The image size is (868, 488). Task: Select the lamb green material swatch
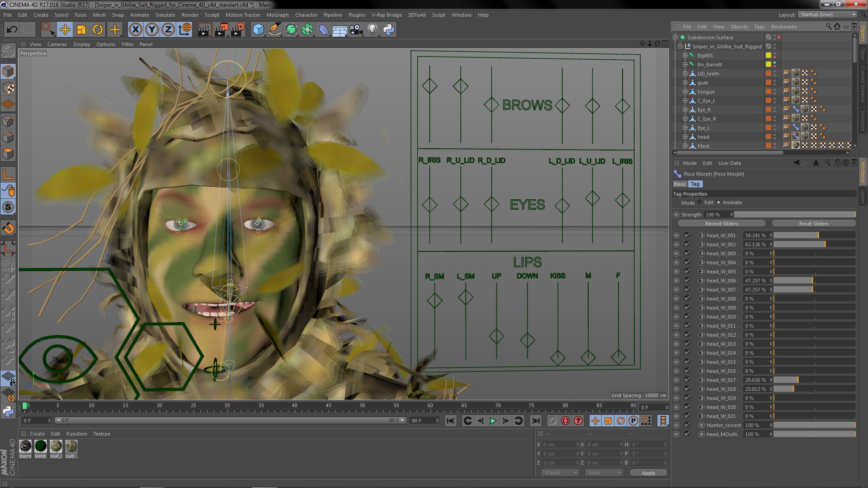click(x=41, y=446)
